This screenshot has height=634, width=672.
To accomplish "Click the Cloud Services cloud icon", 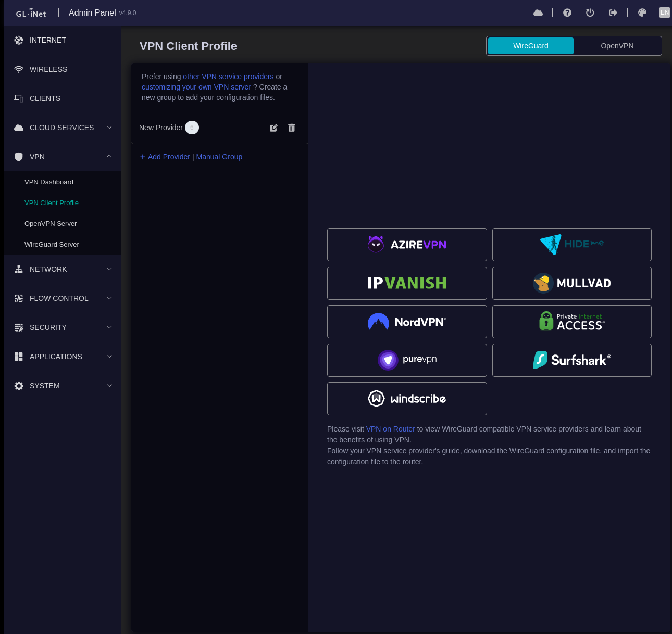I will 19,128.
